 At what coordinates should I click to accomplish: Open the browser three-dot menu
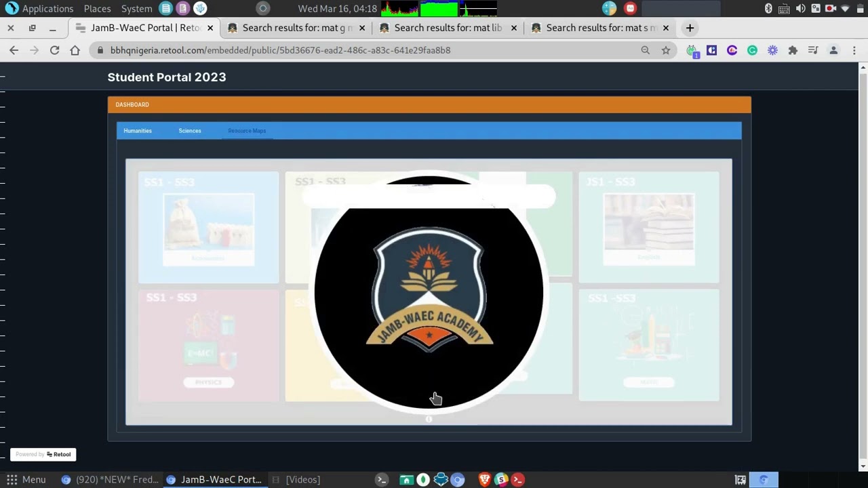pos(854,50)
